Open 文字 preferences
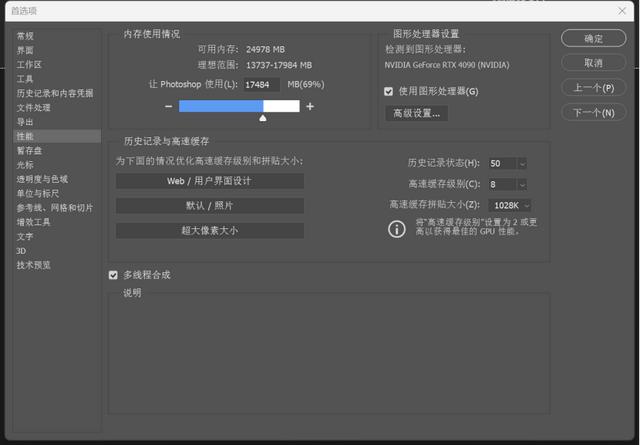Image resolution: width=640 pixels, height=445 pixels. [25, 236]
